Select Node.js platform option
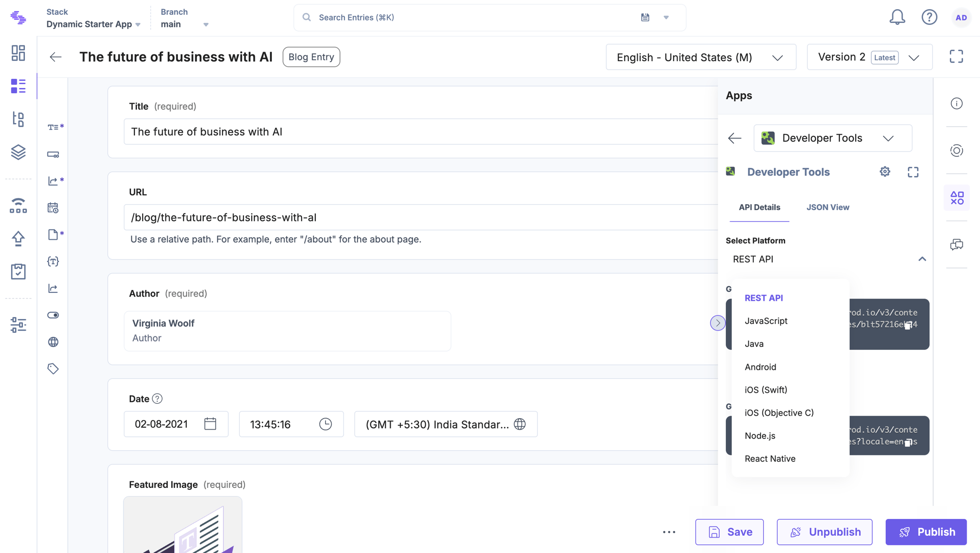Screen dimensions: 980x553 [760, 435]
